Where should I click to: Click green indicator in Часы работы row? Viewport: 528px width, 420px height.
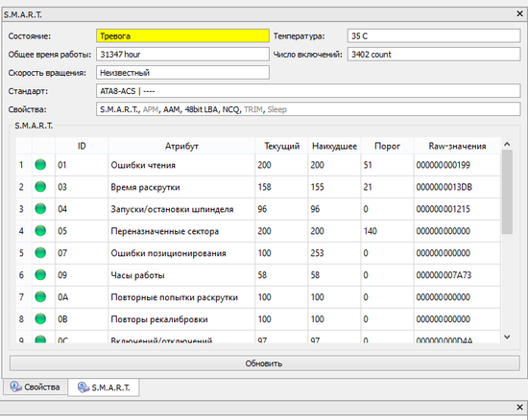(x=40, y=275)
